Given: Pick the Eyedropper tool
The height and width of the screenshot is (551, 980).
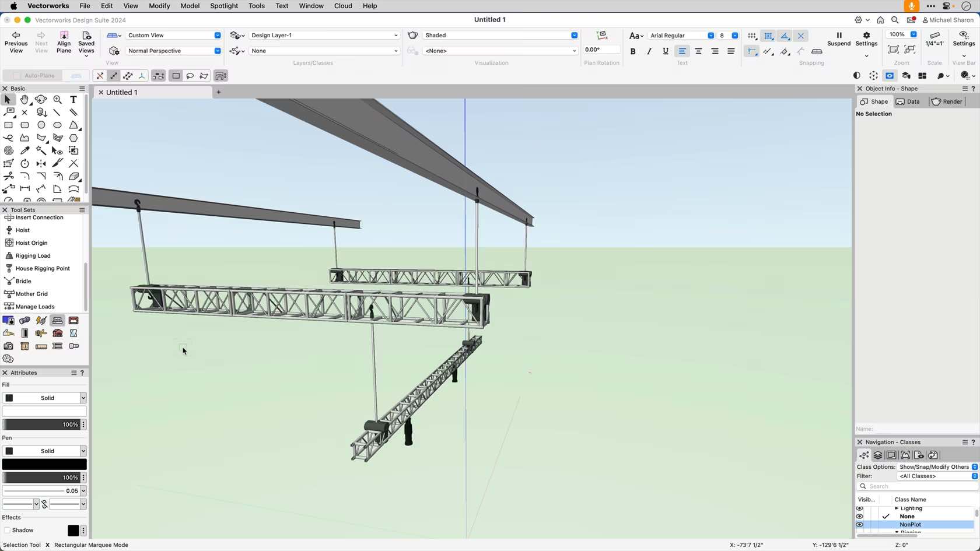Looking at the screenshot, I should pyautogui.click(x=24, y=150).
